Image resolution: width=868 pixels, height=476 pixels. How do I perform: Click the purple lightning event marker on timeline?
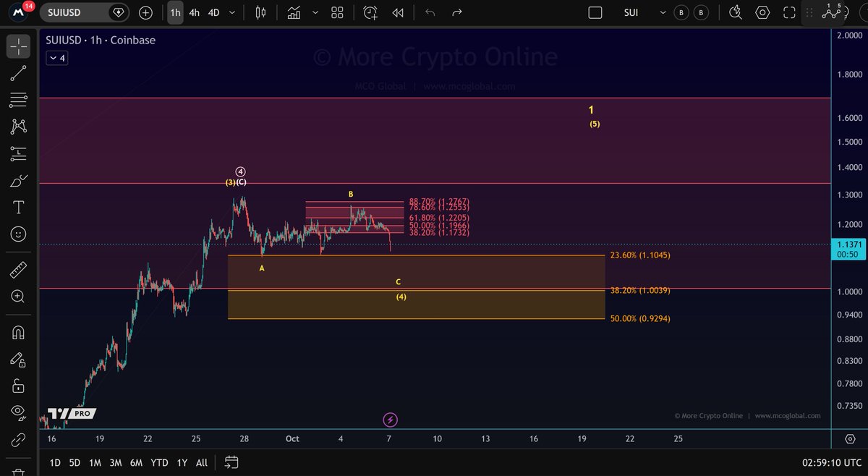coord(390,420)
